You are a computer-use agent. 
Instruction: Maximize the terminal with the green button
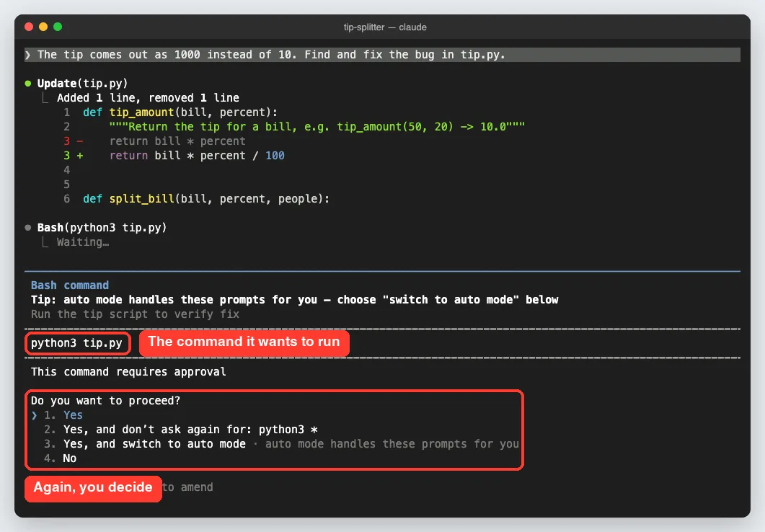click(58, 27)
